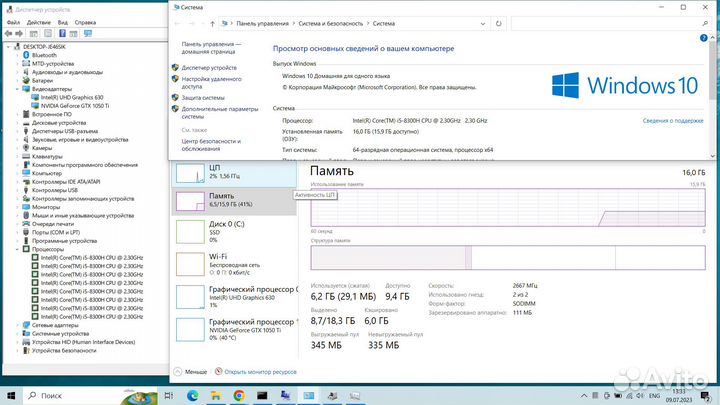Click Refresh button next to address bar
This screenshot has width=720, height=405.
click(499, 24)
